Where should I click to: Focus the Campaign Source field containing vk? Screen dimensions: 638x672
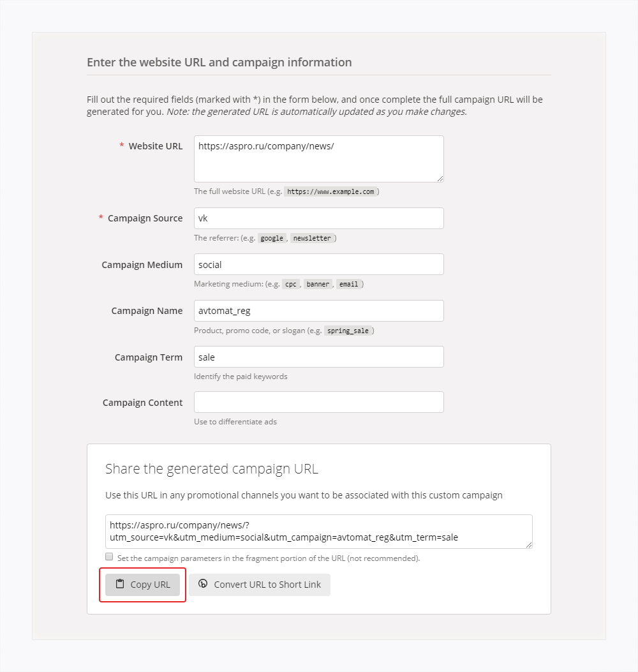tap(318, 218)
